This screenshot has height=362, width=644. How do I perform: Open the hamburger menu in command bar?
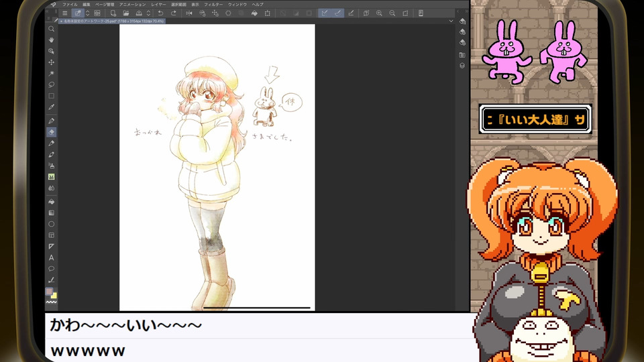pos(65,13)
